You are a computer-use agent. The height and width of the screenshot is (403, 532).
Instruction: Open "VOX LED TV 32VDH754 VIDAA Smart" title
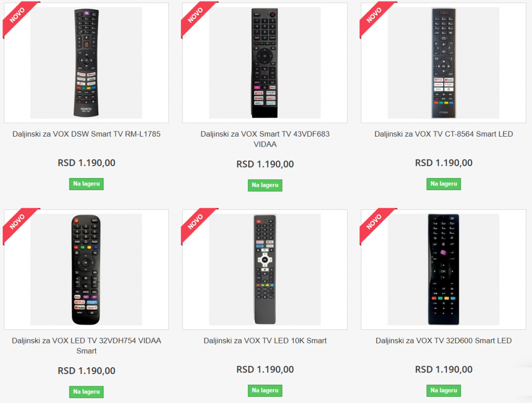(x=86, y=346)
